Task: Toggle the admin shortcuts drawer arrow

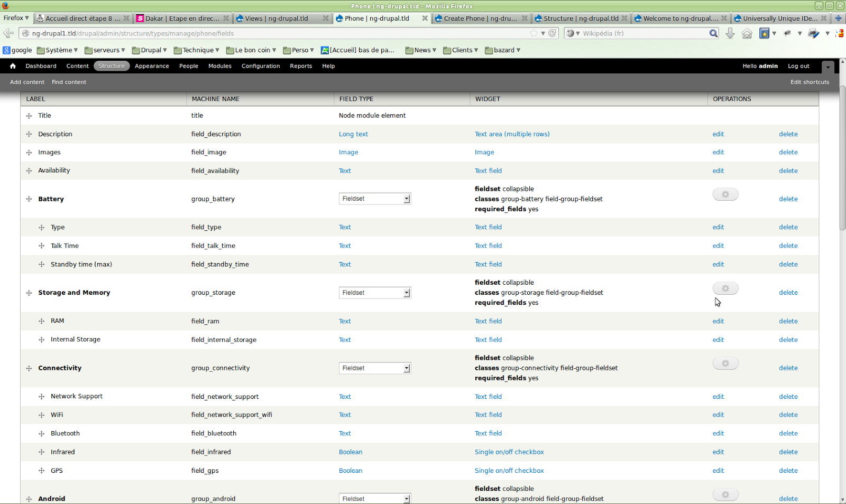Action: point(828,67)
